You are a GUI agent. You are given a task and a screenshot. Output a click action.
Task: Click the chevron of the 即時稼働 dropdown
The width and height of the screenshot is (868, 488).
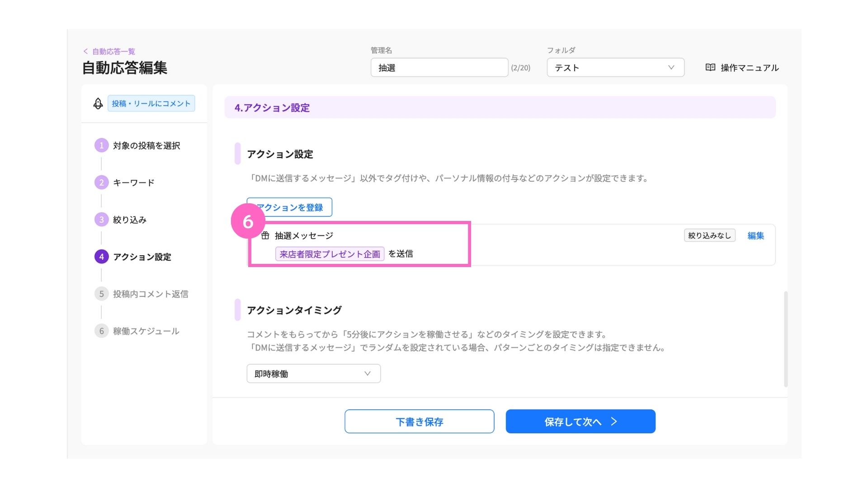(x=367, y=374)
